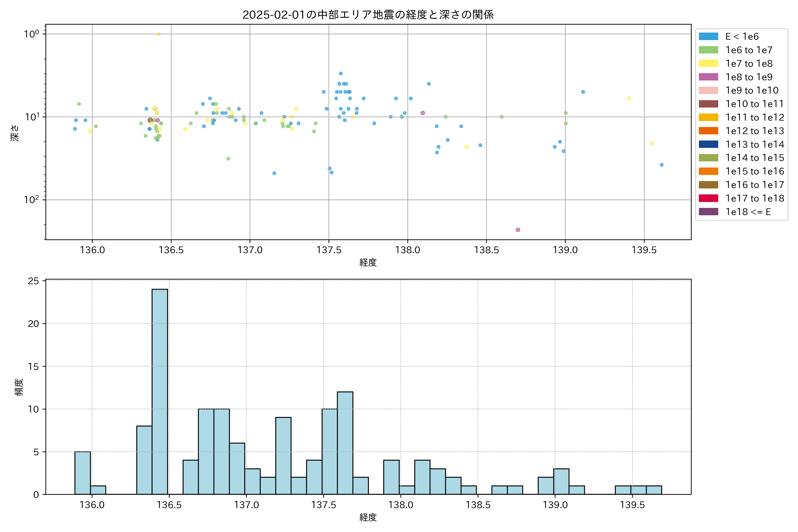Click the magenta point below the 10² gridline

click(x=518, y=230)
